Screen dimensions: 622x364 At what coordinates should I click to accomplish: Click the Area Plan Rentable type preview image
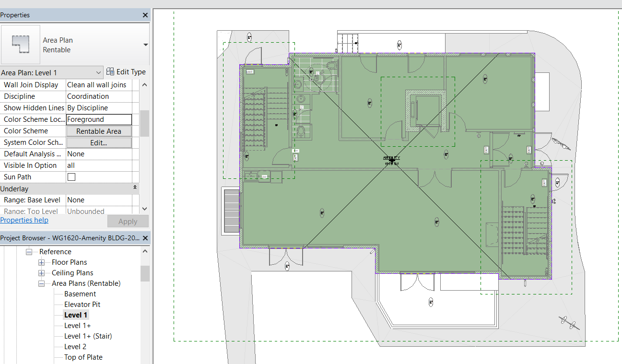click(x=20, y=45)
